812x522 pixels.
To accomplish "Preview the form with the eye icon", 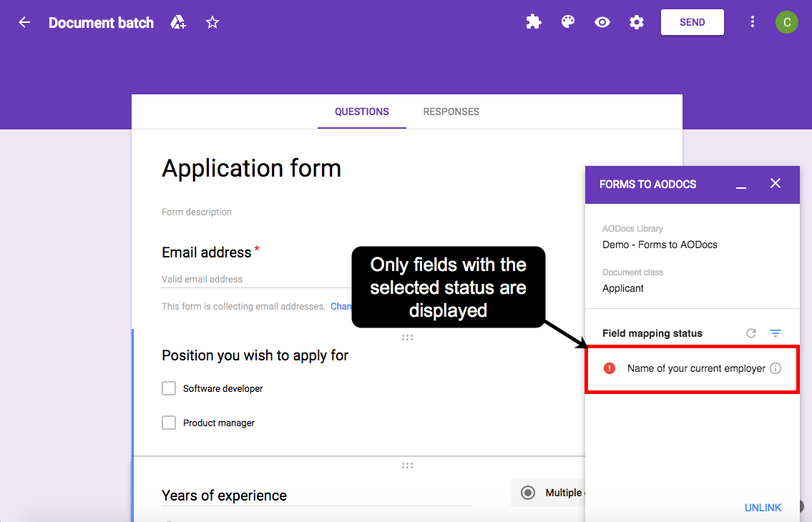I will click(x=602, y=22).
